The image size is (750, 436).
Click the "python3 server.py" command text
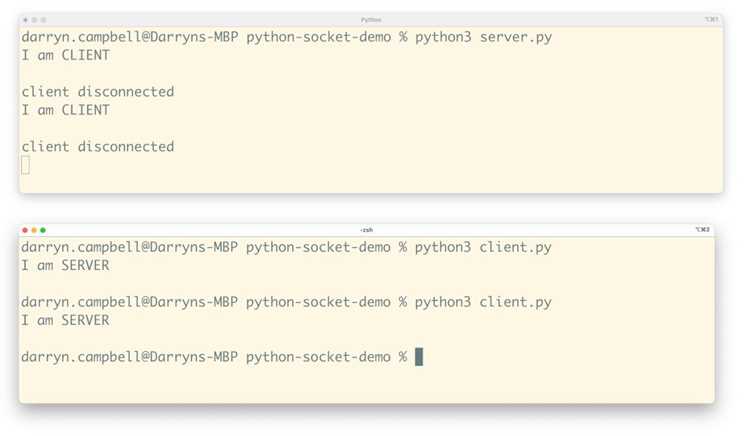483,37
